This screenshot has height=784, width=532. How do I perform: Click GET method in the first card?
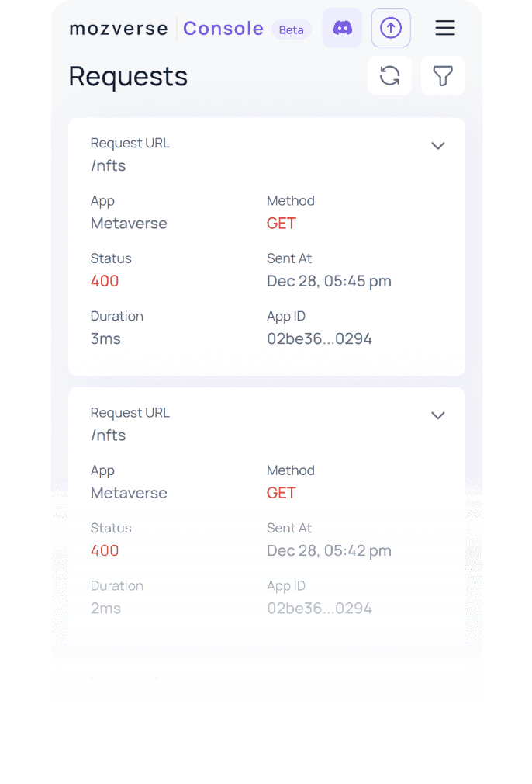click(282, 224)
